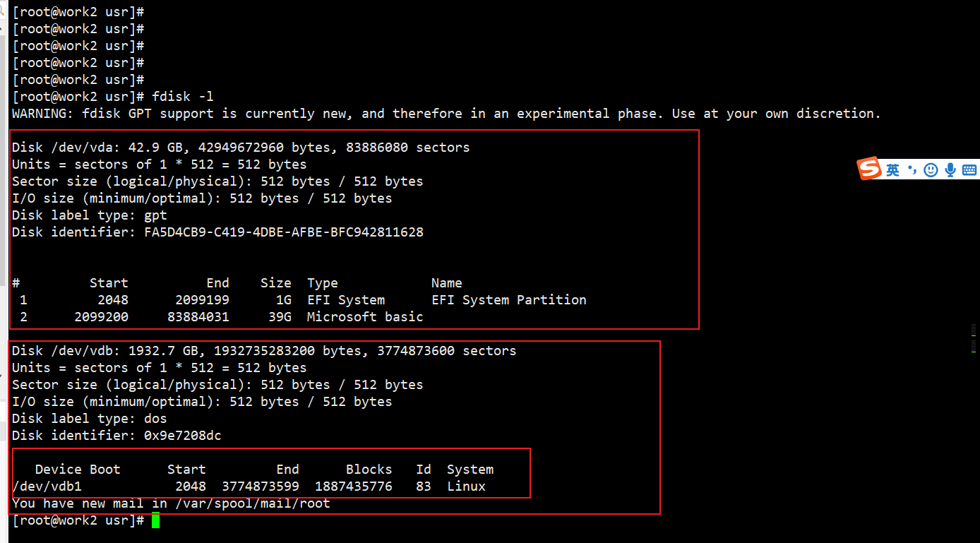Toggle the Sogou English/Chinese mode icon

point(893,170)
